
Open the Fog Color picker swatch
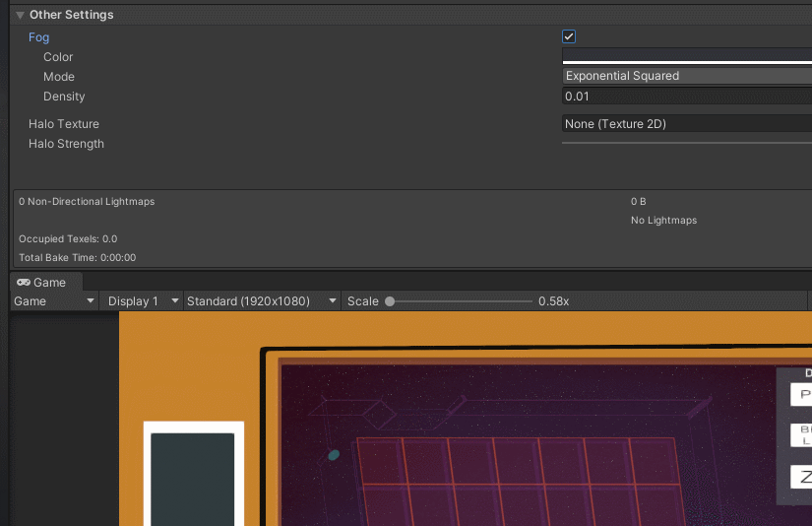687,56
